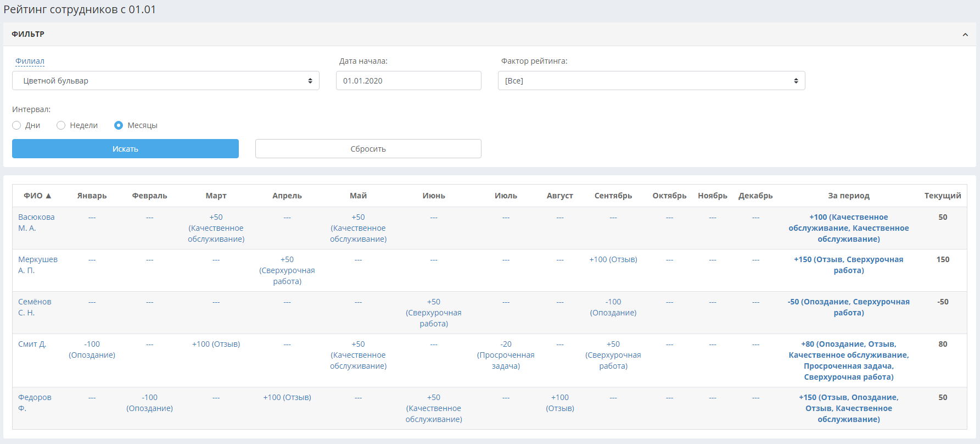Image resolution: width=980 pixels, height=444 pixels.
Task: Click Меркушев's April +50 Сверхурочная работа cell
Action: pos(287,270)
